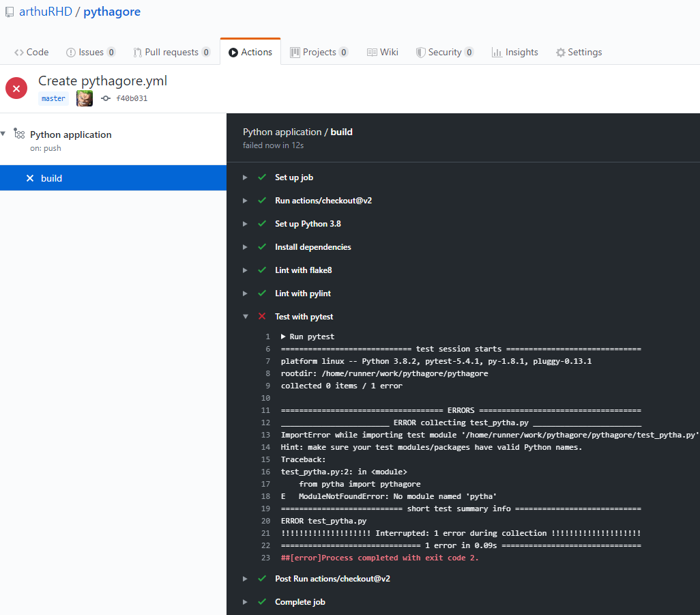Switch to the Pull requests tab
700x615 pixels.
(x=171, y=53)
